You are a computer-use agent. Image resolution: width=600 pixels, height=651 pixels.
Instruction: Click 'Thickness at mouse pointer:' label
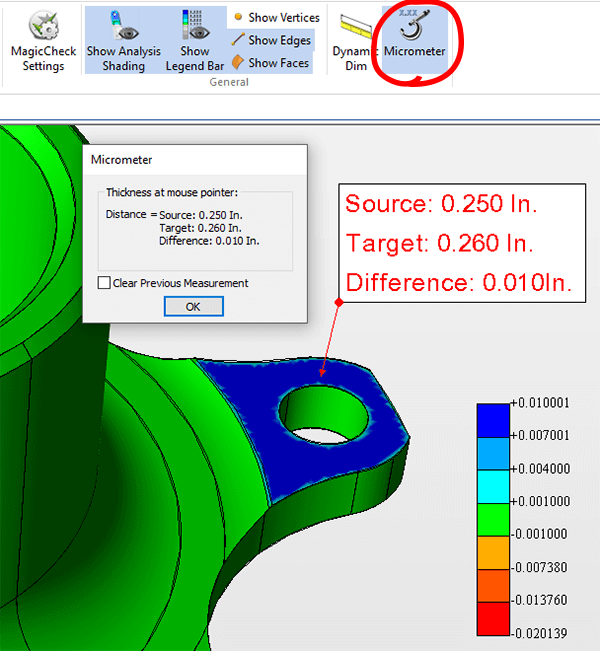coord(172,193)
